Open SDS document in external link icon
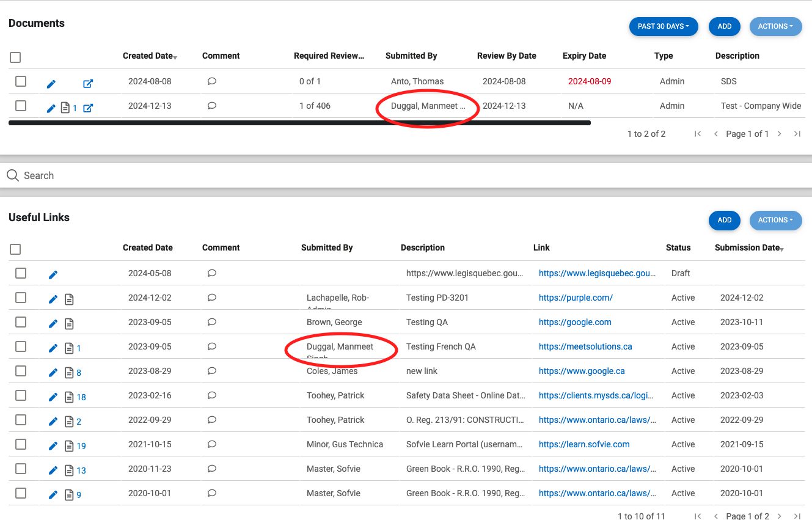Image resolution: width=812 pixels, height=520 pixels. click(88, 84)
